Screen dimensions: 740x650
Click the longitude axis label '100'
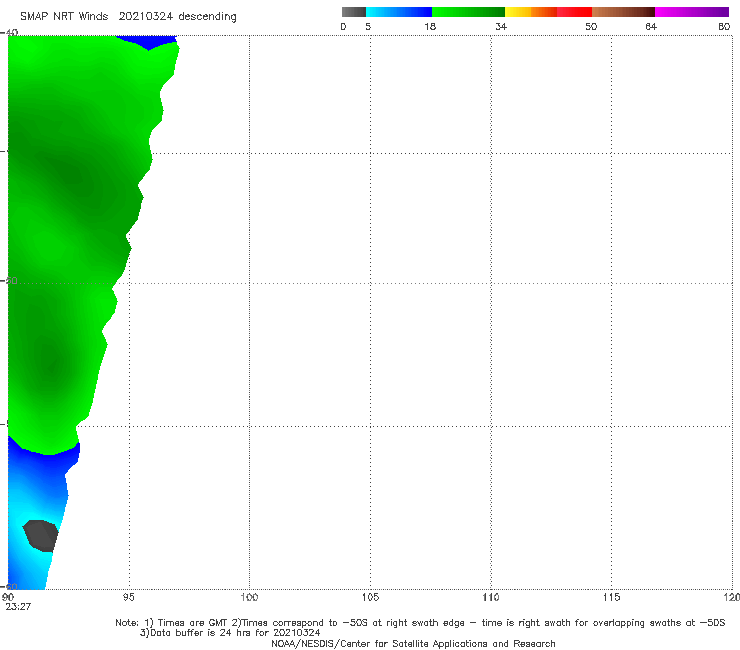[249, 598]
